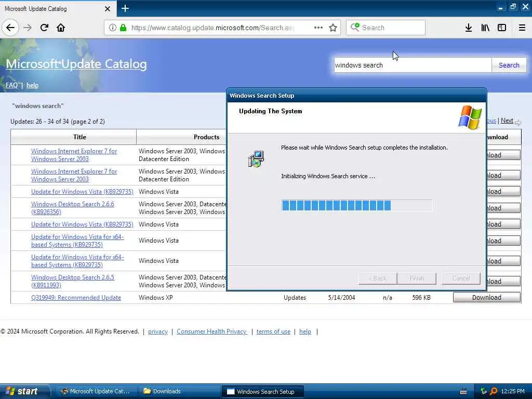Click the '596 KB' size cell

pyautogui.click(x=421, y=298)
